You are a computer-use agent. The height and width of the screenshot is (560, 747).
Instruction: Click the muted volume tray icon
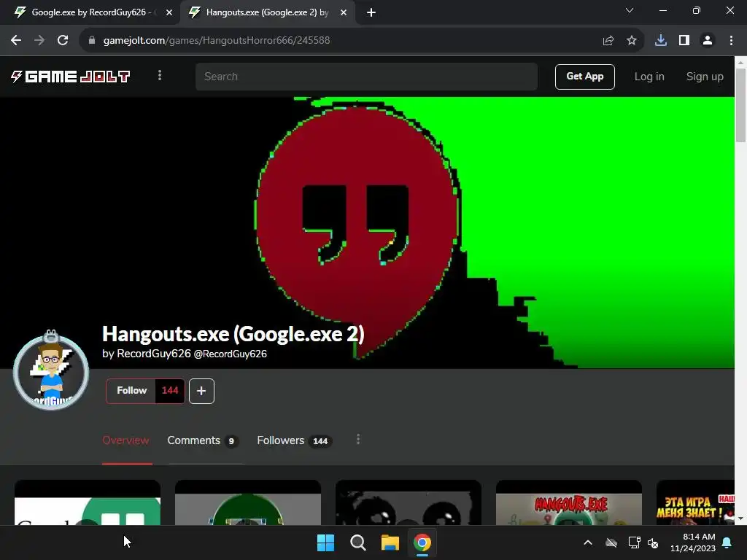[653, 542]
